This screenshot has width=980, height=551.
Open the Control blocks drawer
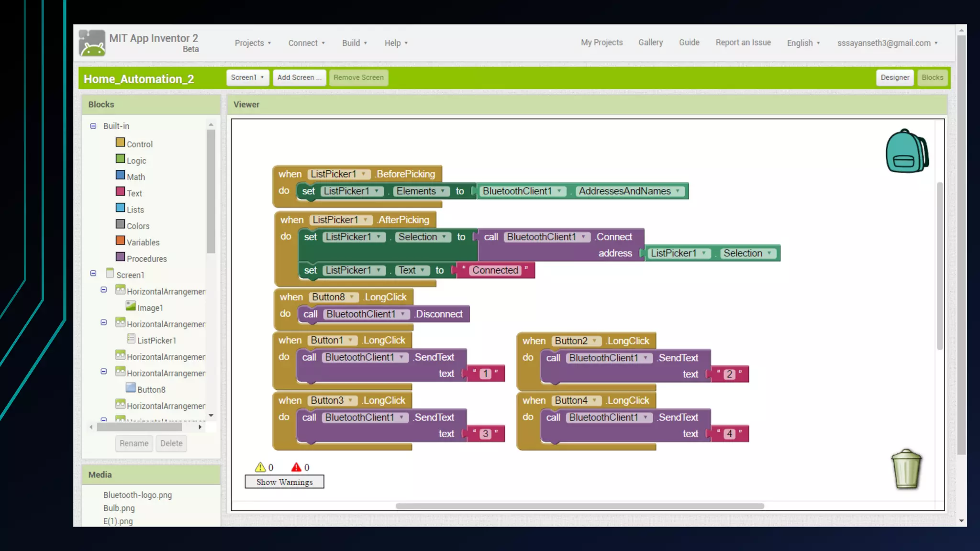[139, 144]
